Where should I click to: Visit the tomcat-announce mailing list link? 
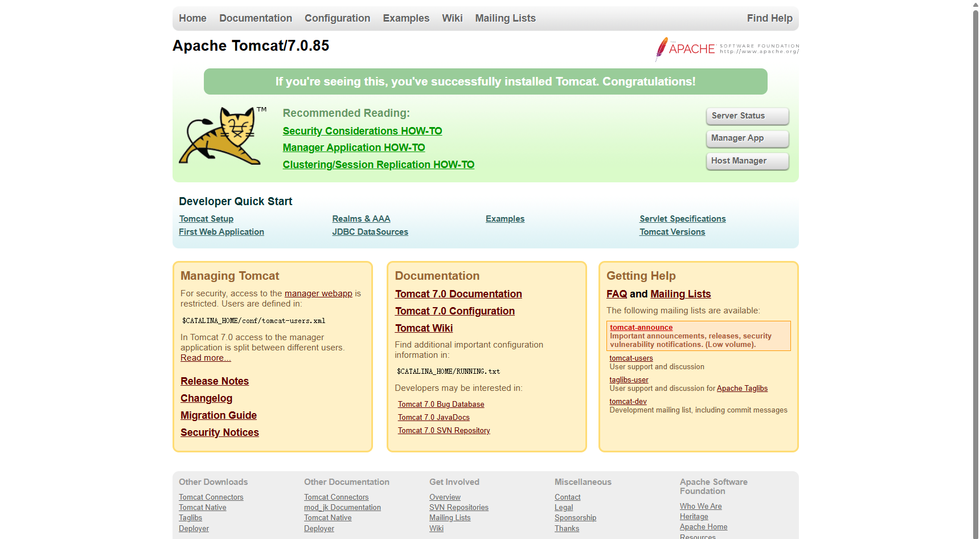[641, 328]
